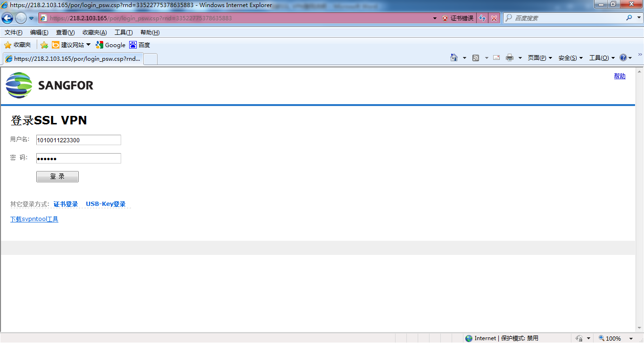Click the Home page icon
The height and width of the screenshot is (343, 644).
pyautogui.click(x=454, y=57)
